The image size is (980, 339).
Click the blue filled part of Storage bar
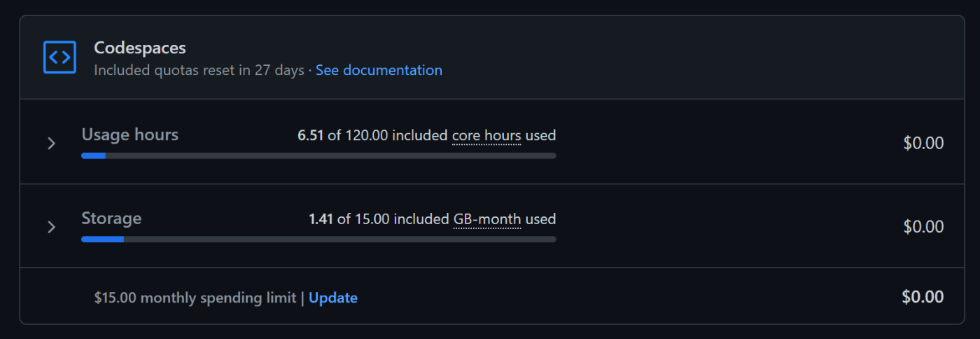pyautogui.click(x=103, y=240)
